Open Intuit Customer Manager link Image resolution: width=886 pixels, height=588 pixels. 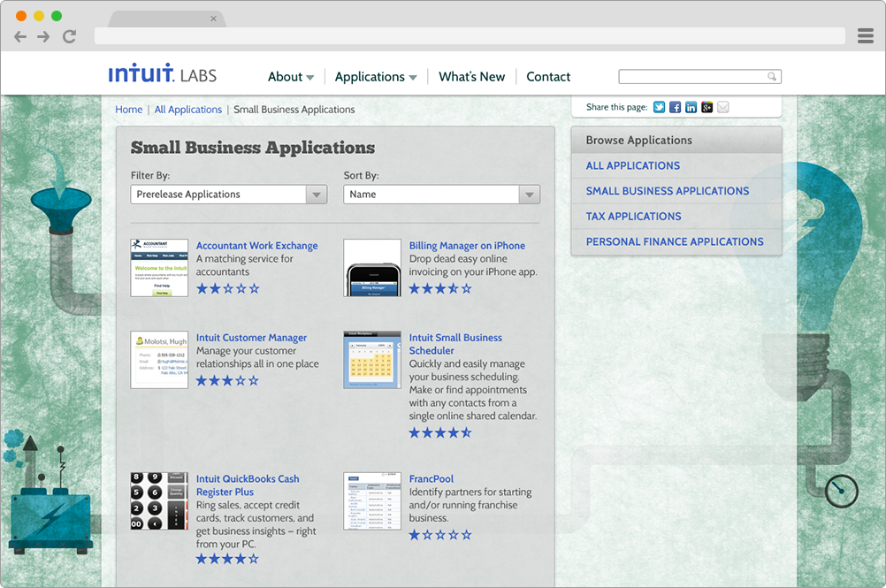click(251, 338)
